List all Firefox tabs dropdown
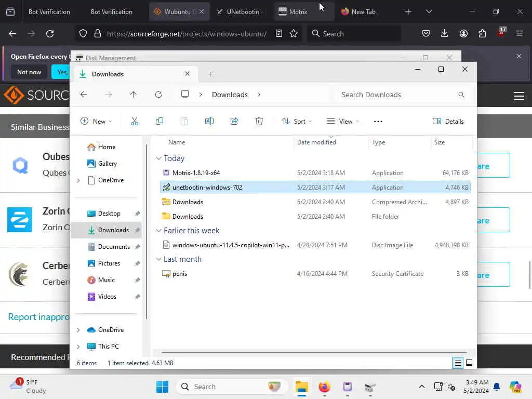The width and height of the screenshot is (532, 399). click(429, 11)
